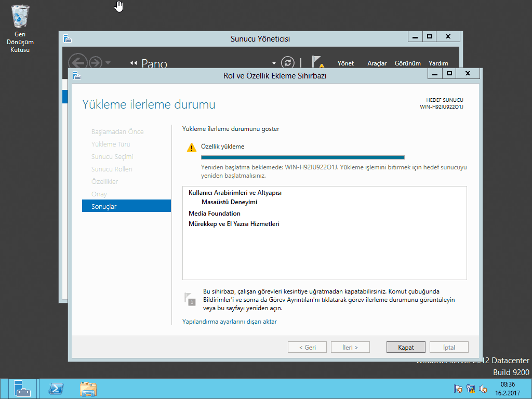Viewport: 532px width, 399px height.
Task: Expand the dropdown arrow beside the refresh icon
Action: 274,63
